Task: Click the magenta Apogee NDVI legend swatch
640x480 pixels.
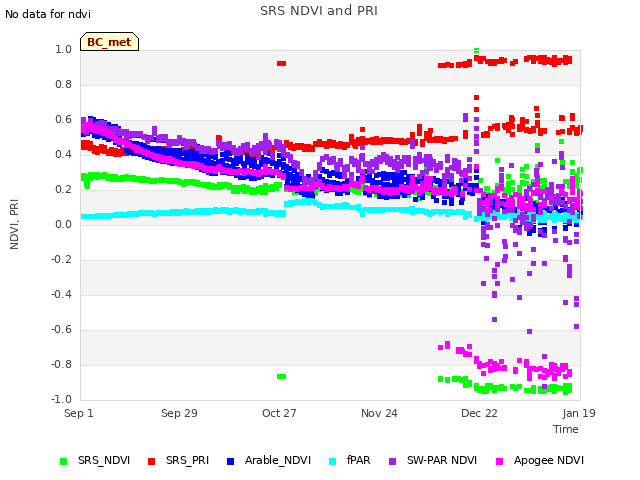Action: (x=499, y=461)
